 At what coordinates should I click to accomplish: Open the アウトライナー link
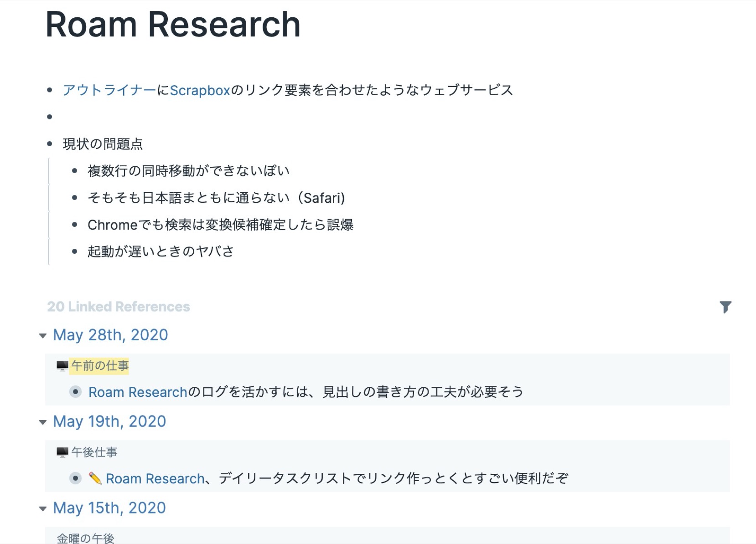pos(108,90)
